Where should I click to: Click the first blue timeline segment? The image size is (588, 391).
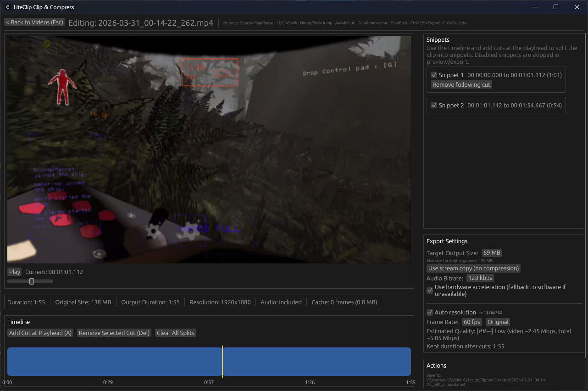pyautogui.click(x=115, y=362)
